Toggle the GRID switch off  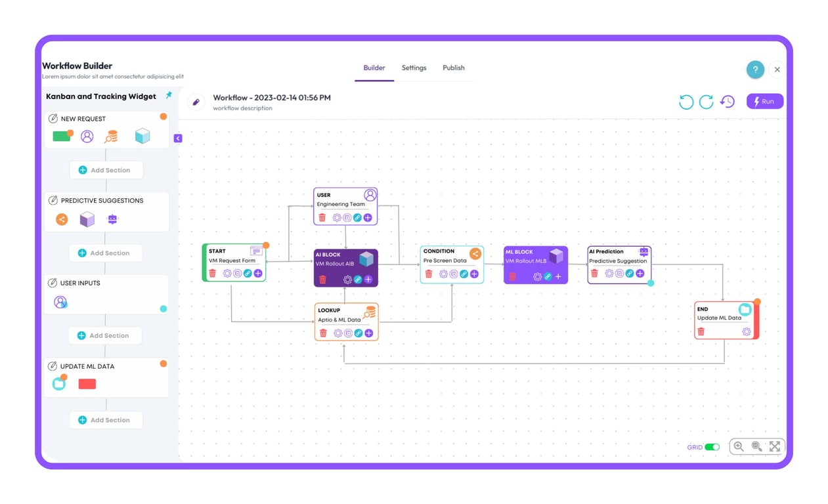click(x=711, y=446)
